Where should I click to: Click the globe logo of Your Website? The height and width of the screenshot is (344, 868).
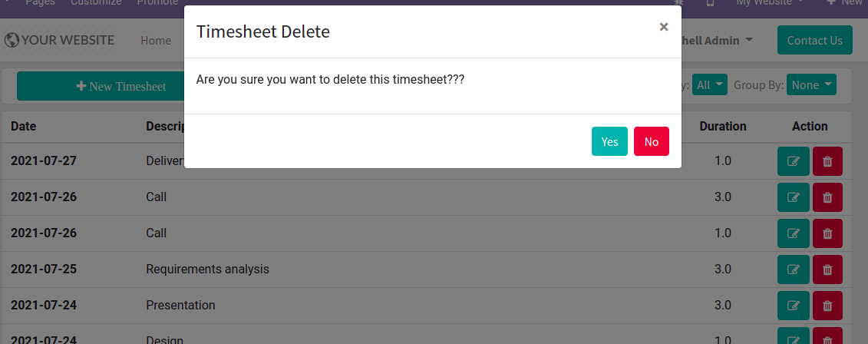coord(12,40)
